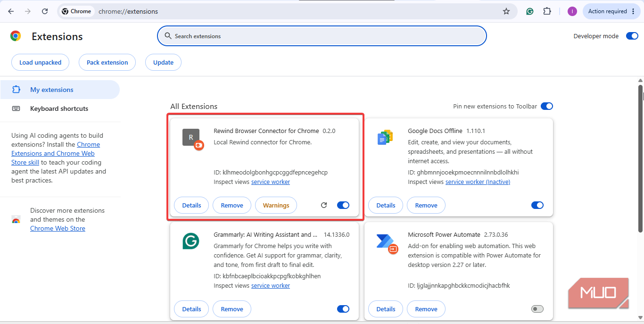Open Google Docs service worker (Inactive) link
The image size is (644, 324).
point(478,182)
